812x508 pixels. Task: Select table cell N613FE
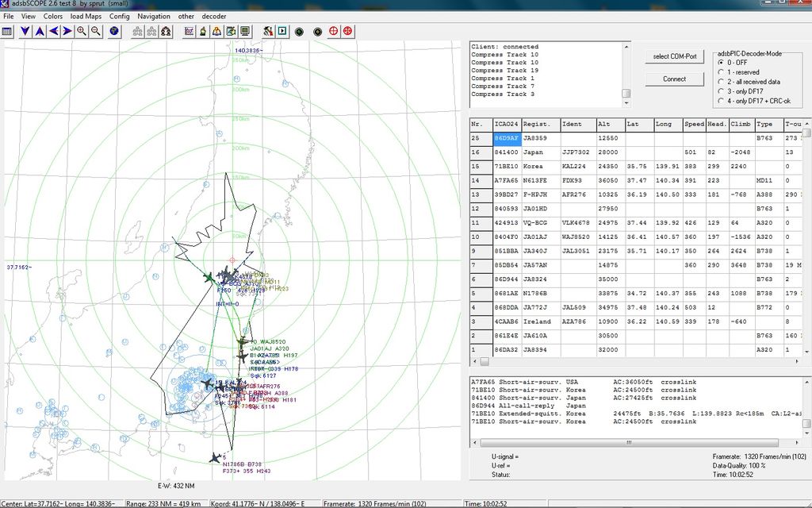[x=540, y=180]
